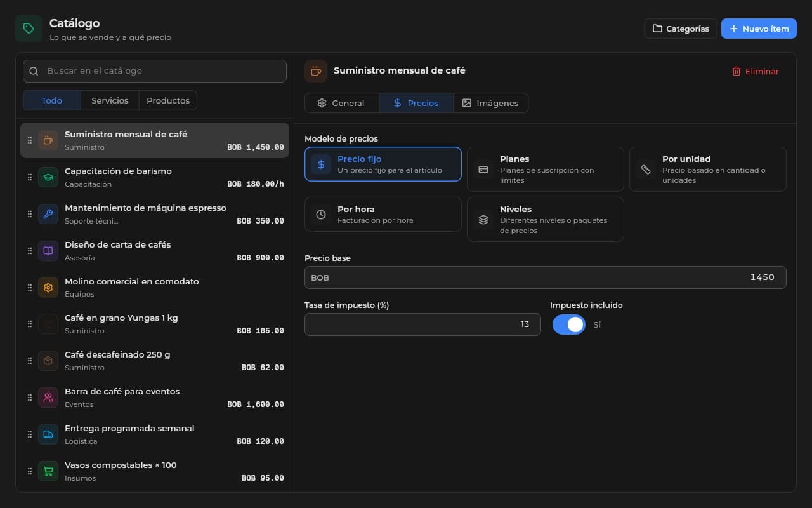Screen dimensions: 812x508
Task: Click the BOB 62.00 price
Action: click(263, 368)
